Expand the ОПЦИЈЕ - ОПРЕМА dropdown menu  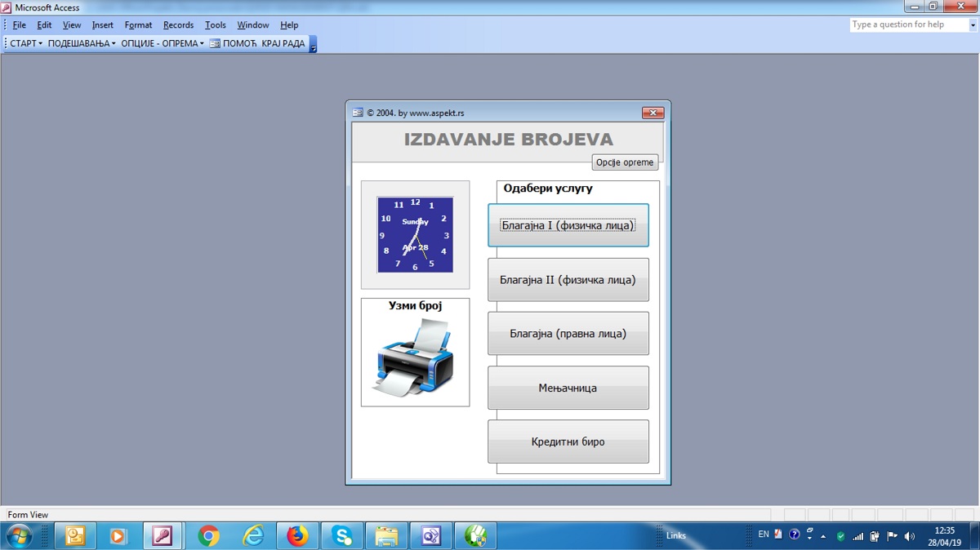coord(163,43)
